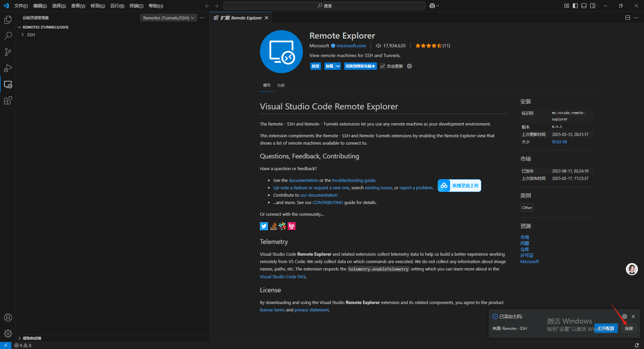Toggle the primary side bar

point(575,6)
